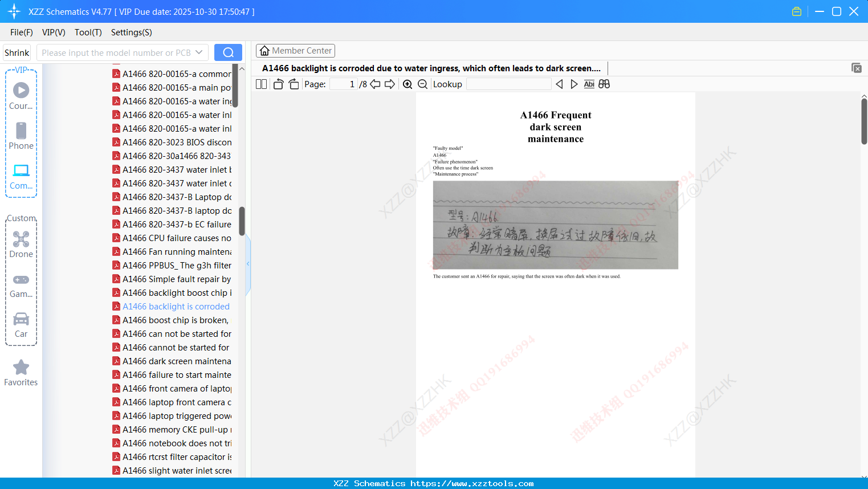This screenshot has width=868, height=489.
Task: Open A1466 820-3023 BIOS file
Action: 172,142
